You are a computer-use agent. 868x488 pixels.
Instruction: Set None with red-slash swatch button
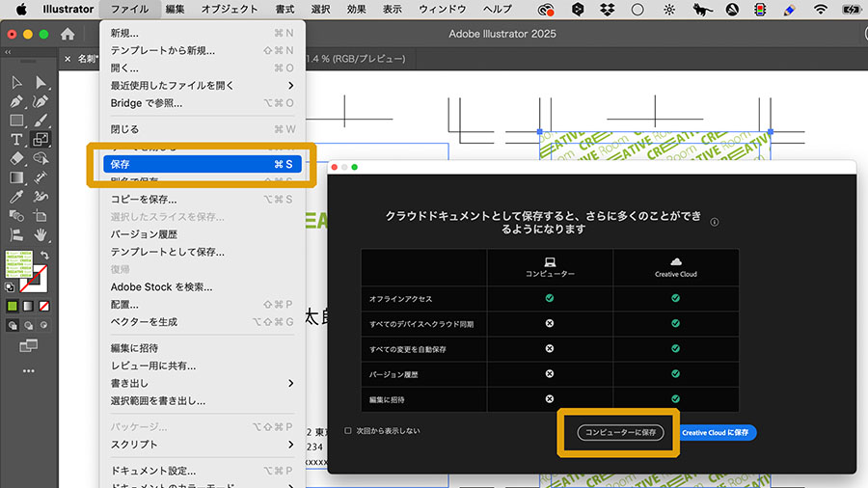point(43,306)
